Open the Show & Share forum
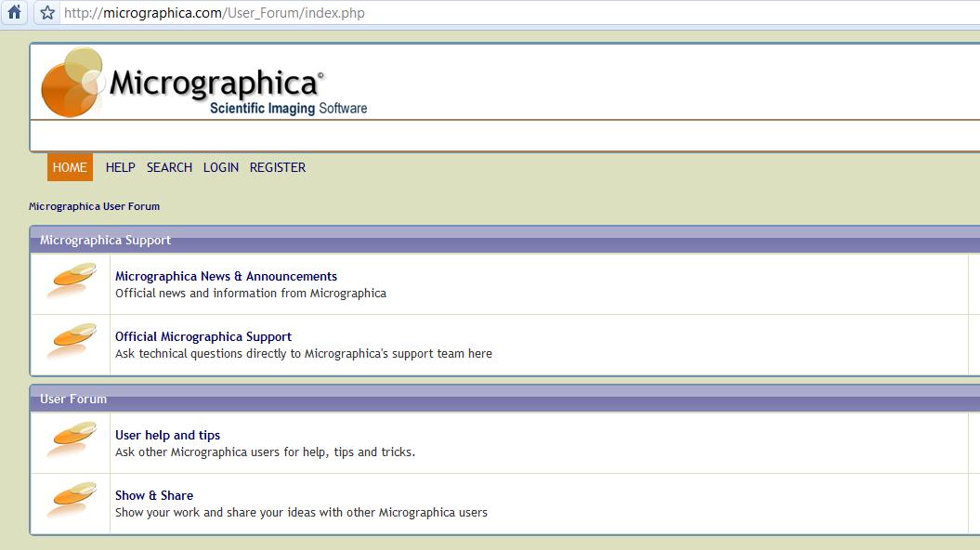This screenshot has width=980, height=550. click(x=154, y=495)
